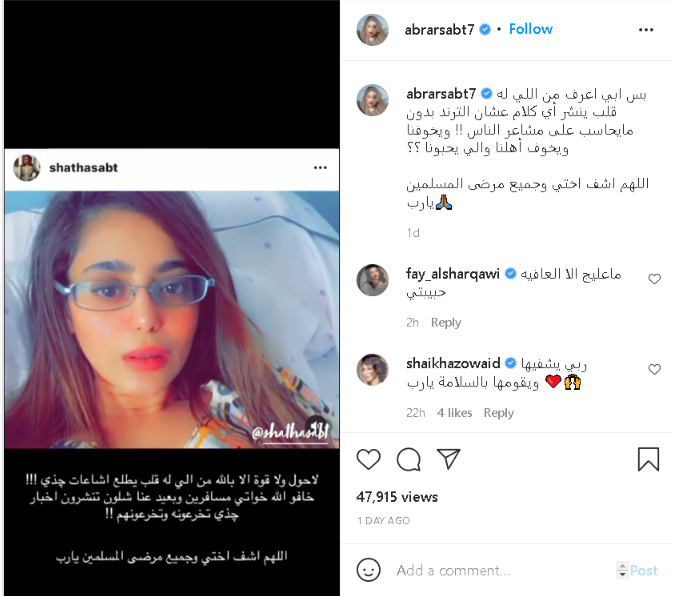The image size is (673, 596).
Task: Like the post with the heart icon
Action: [x=368, y=459]
